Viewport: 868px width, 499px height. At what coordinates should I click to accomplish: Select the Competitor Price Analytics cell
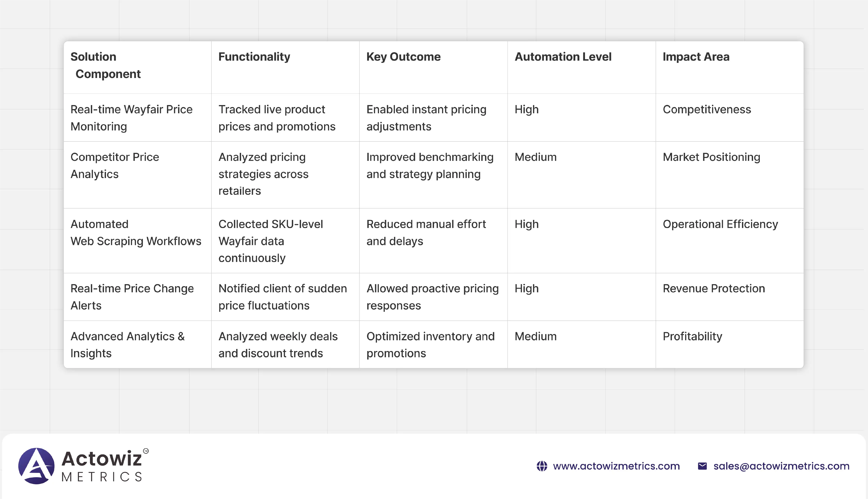pyautogui.click(x=115, y=165)
